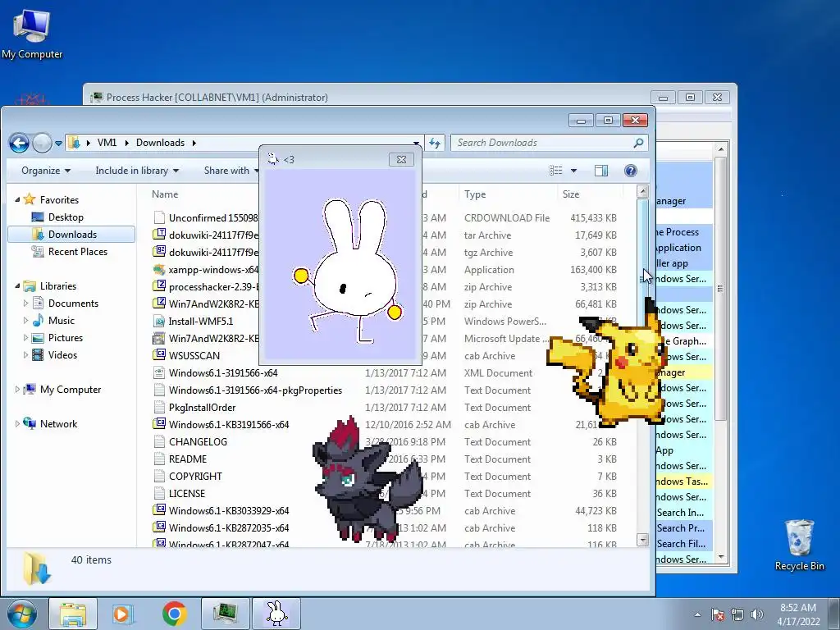Launch Windows Media Player from taskbar
Image resolution: width=840 pixels, height=630 pixels.
(123, 614)
